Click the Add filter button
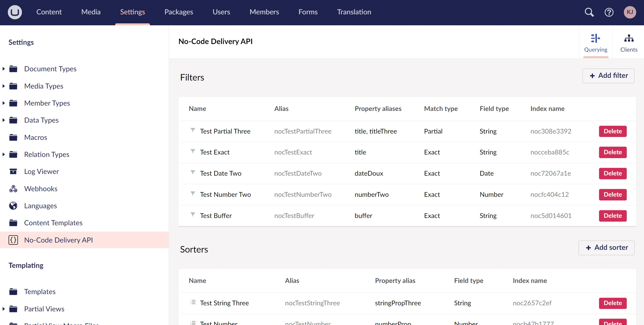The height and width of the screenshot is (325, 644). point(608,76)
